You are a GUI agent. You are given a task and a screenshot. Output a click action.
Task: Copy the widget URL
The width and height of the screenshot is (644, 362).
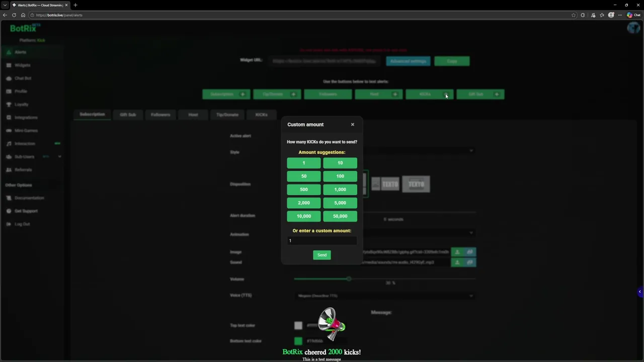tap(452, 61)
